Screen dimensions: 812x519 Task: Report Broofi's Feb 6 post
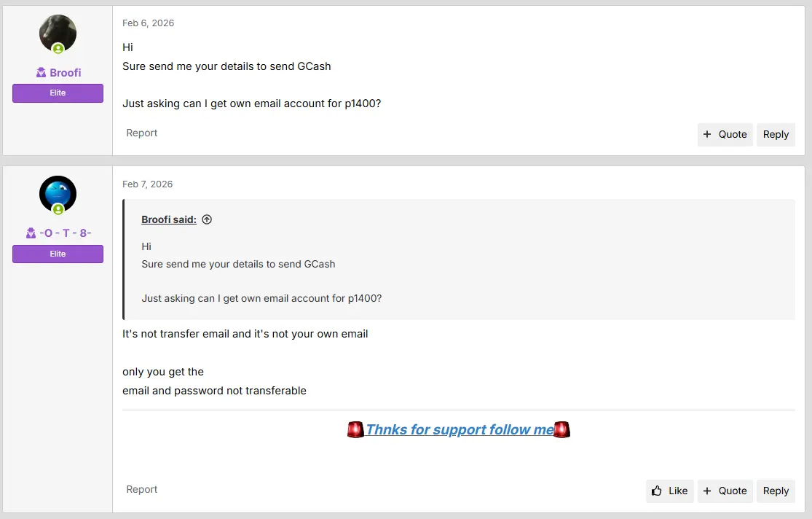(141, 133)
